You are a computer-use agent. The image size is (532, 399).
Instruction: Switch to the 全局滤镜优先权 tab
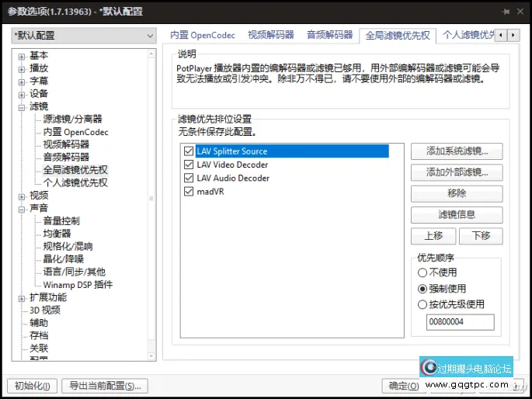(398, 35)
